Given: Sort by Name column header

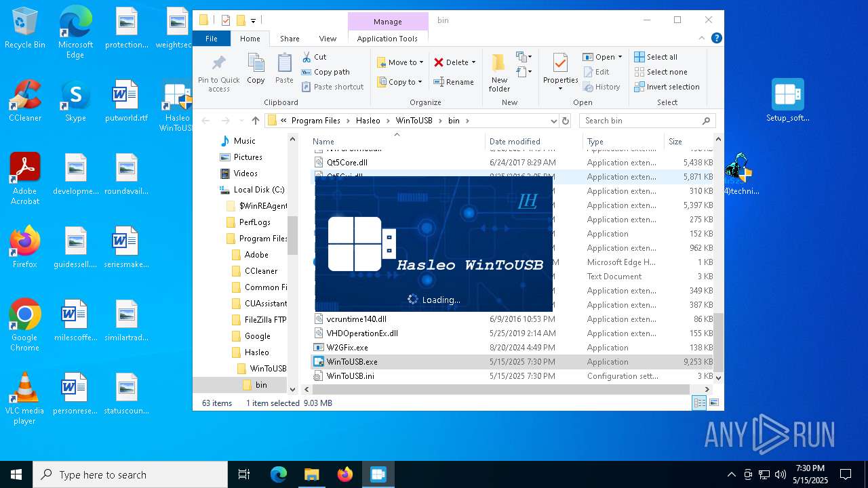Looking at the screenshot, I should (397, 142).
